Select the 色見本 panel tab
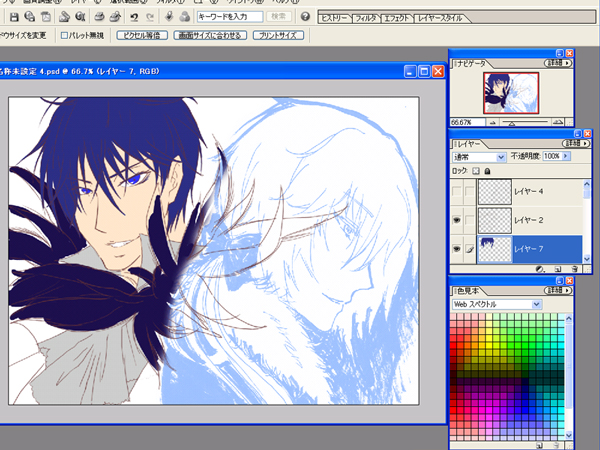This screenshot has width=600, height=450. [468, 291]
